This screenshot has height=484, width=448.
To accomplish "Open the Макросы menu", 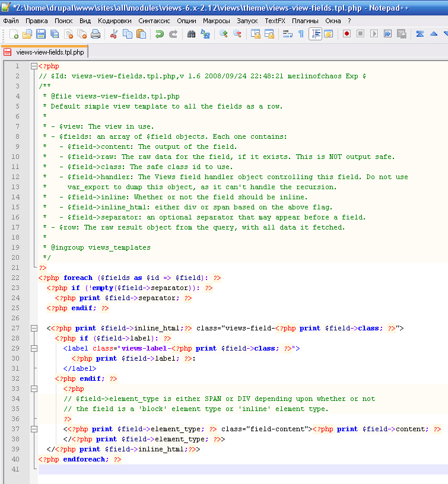I will [217, 21].
